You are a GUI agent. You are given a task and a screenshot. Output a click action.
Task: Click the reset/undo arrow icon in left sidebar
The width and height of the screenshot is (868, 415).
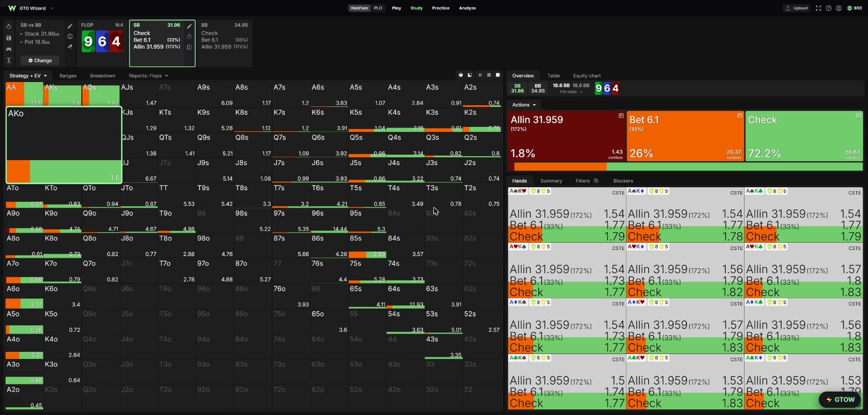tap(9, 27)
